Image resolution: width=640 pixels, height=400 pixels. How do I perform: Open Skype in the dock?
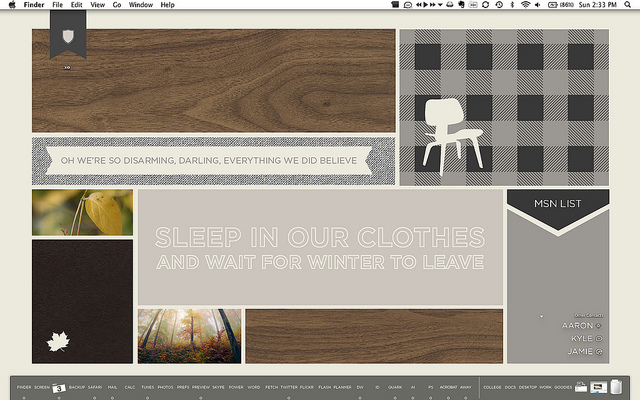click(x=218, y=387)
